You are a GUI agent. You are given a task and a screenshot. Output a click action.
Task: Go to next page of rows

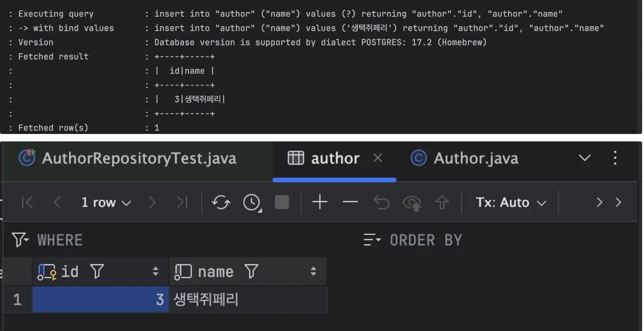(152, 203)
